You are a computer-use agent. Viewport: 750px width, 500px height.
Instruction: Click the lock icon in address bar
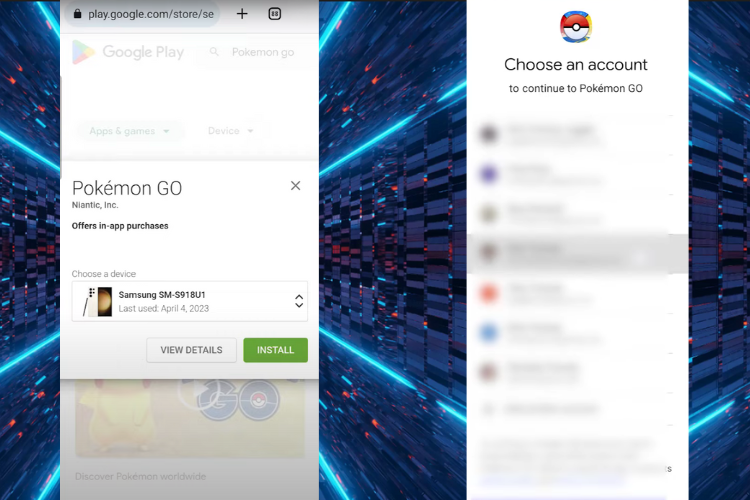(77, 13)
